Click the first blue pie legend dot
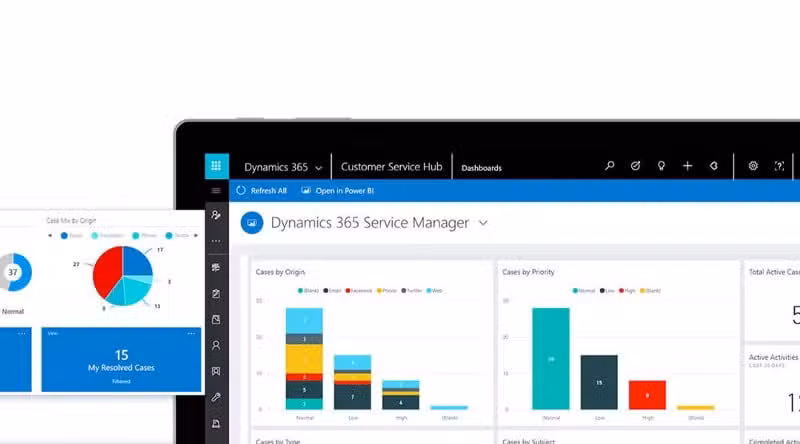Image resolution: width=800 pixels, height=444 pixels. 64,235
